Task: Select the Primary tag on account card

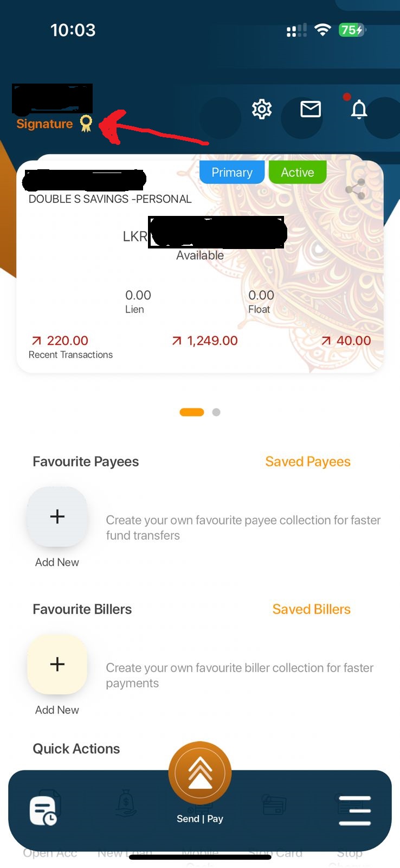Action: pos(232,173)
